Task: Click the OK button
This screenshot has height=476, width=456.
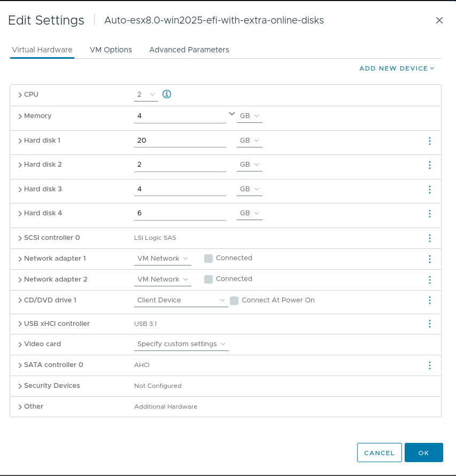Action: (x=423, y=452)
